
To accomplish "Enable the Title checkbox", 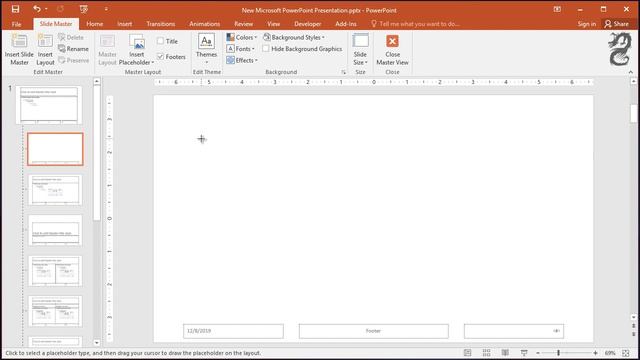I will pyautogui.click(x=160, y=41).
